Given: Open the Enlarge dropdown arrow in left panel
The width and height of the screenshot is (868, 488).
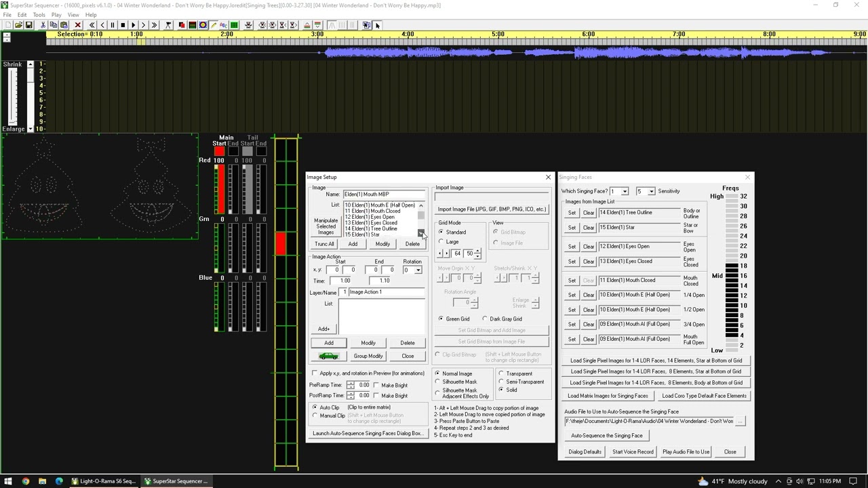Looking at the screenshot, I should pyautogui.click(x=30, y=129).
